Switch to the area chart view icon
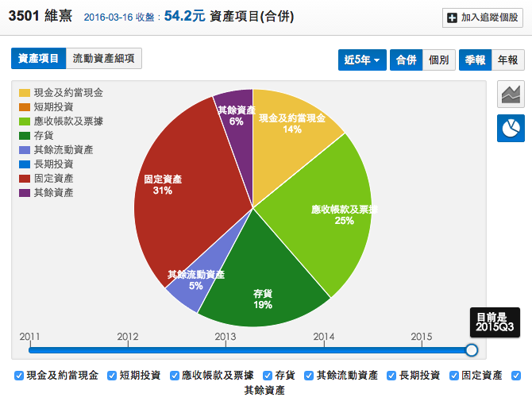532x405 pixels. 511,94
